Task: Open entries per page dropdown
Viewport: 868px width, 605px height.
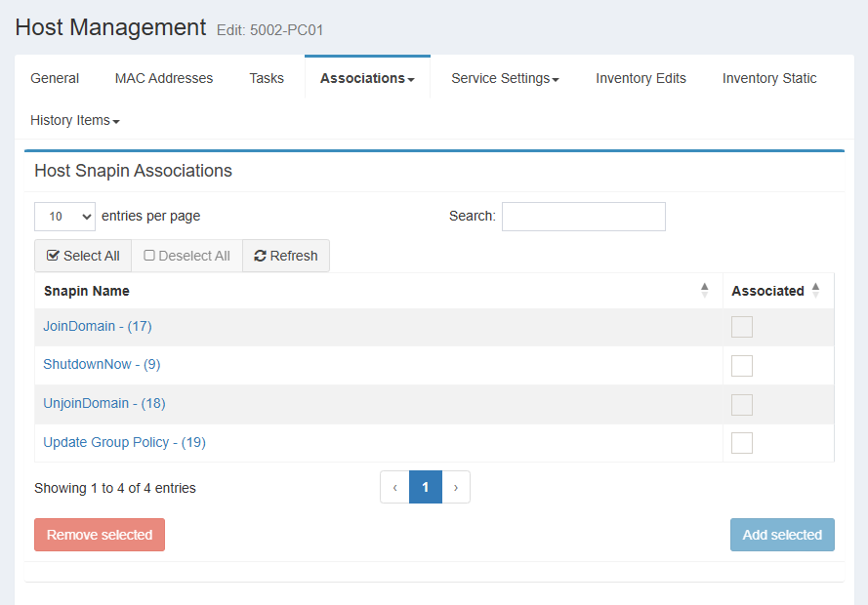Action: pos(64,217)
